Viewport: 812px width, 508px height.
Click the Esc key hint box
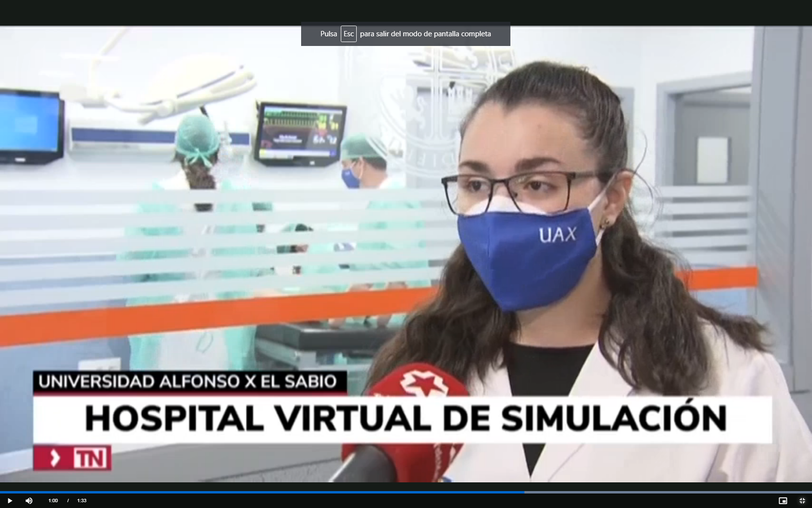pyautogui.click(x=348, y=34)
